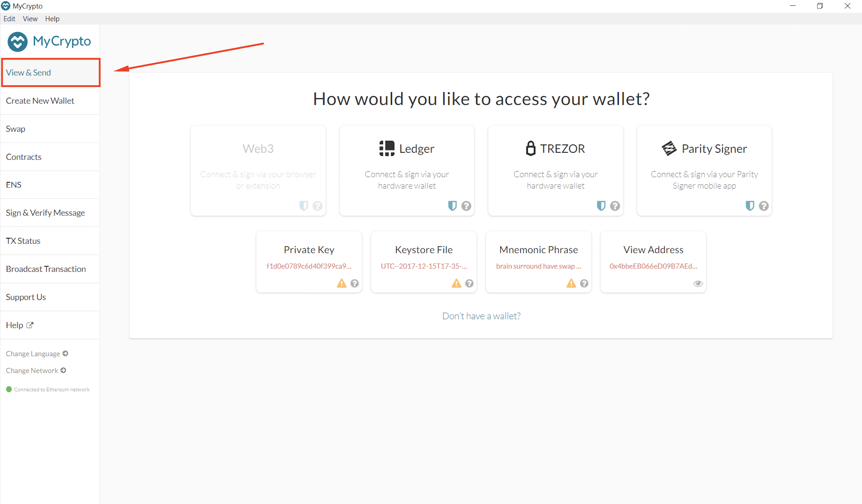The width and height of the screenshot is (862, 504).
Task: Expand the Change Language option
Action: (x=37, y=354)
